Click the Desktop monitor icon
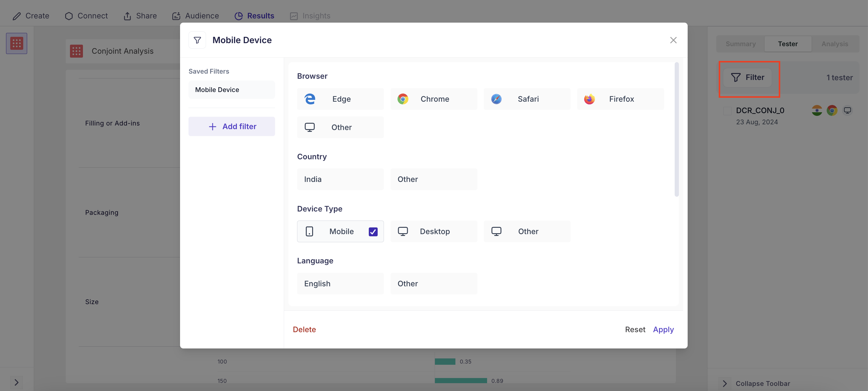Screen dimensions: 868x391 pos(403,231)
